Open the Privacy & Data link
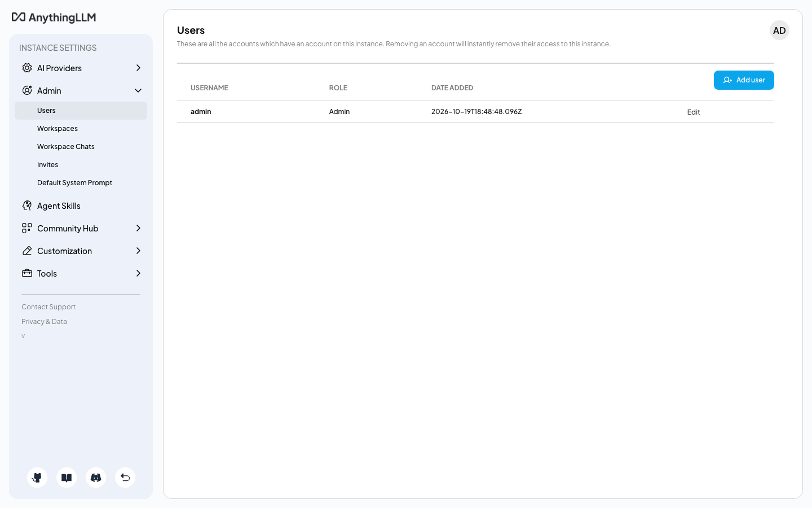Screen dimensions: 812x508 pyautogui.click(x=44, y=322)
